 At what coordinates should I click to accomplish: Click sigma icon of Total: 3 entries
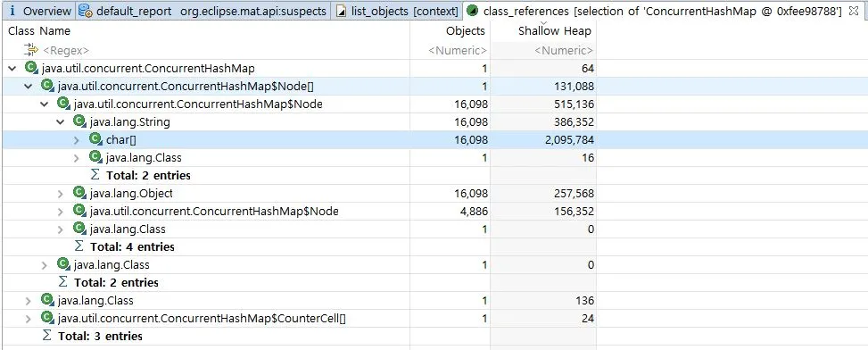click(47, 336)
